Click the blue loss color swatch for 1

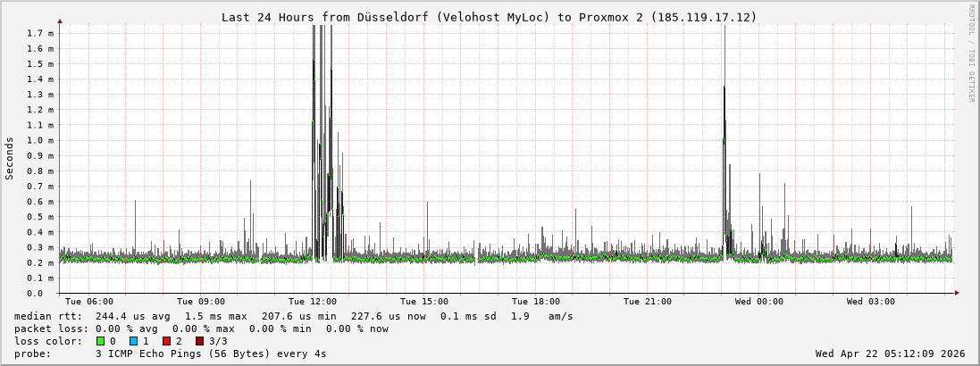[133, 341]
